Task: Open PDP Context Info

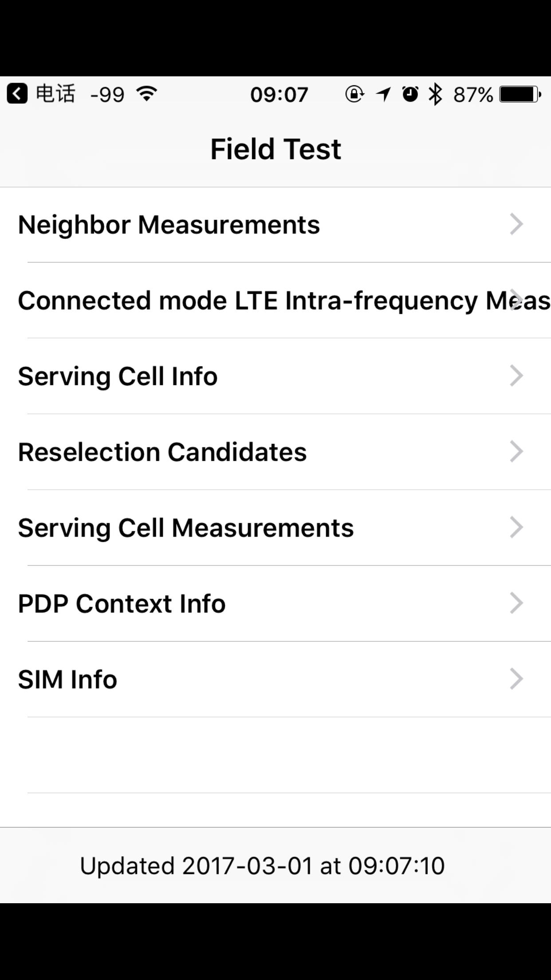Action: coord(122,604)
